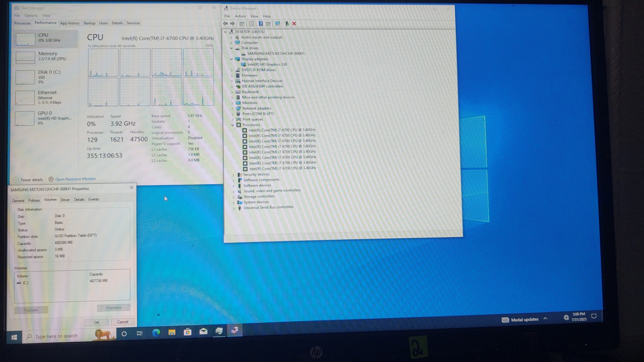
Task: Collapse the Processors tree node
Action: tap(233, 125)
